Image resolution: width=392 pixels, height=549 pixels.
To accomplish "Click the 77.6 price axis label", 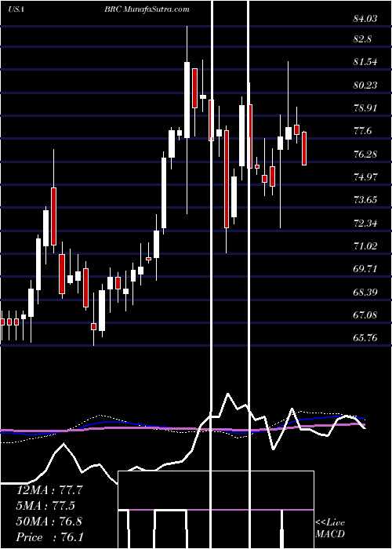I will (x=362, y=131).
